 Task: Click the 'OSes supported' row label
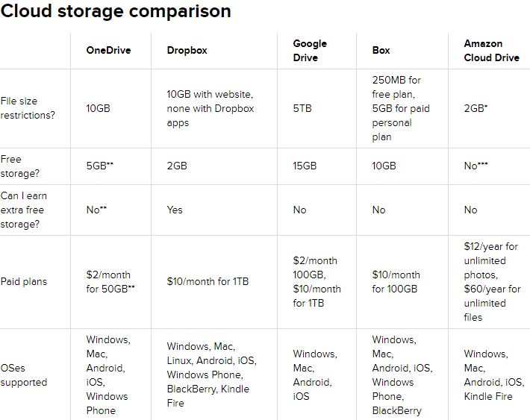coord(24,375)
